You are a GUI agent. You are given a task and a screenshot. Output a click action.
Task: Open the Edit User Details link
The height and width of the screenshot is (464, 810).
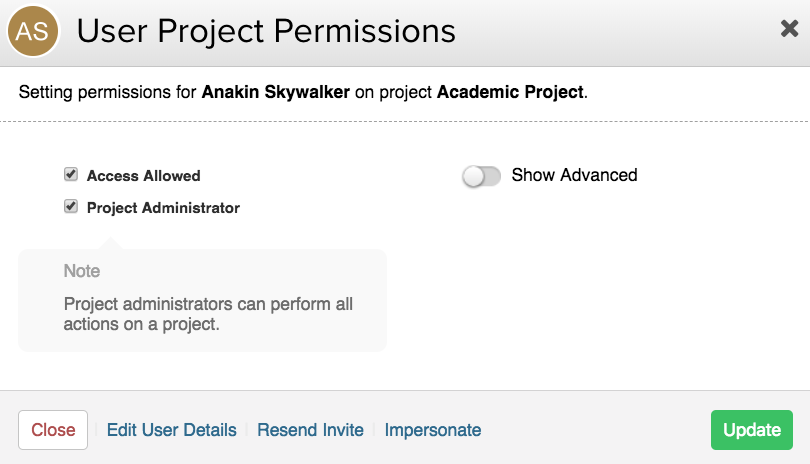172,430
